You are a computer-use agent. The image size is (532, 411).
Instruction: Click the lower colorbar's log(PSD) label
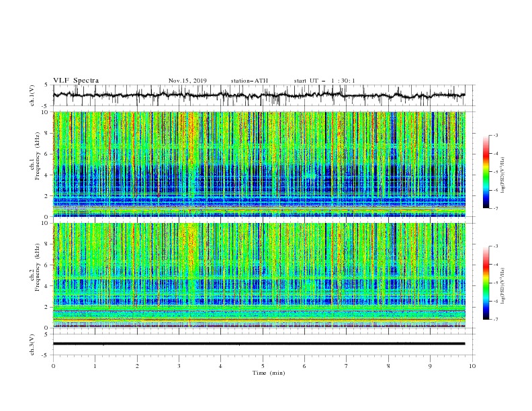[504, 286]
